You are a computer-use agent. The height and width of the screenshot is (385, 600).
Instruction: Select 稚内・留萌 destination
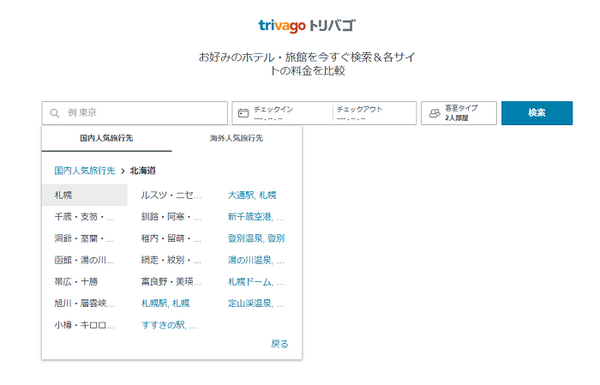click(x=171, y=239)
